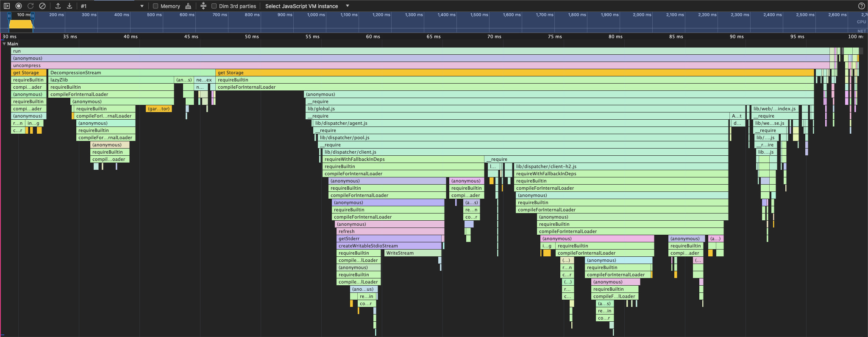The width and height of the screenshot is (868, 337).
Task: Select lib/dispatcher/agent.js in the flame chart
Action: click(x=521, y=123)
